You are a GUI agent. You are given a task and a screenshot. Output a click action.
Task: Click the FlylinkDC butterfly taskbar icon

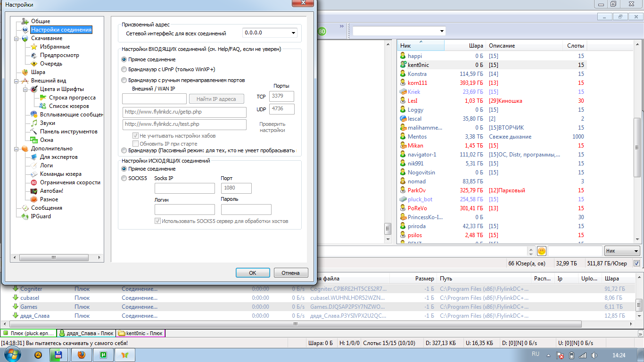point(125,354)
